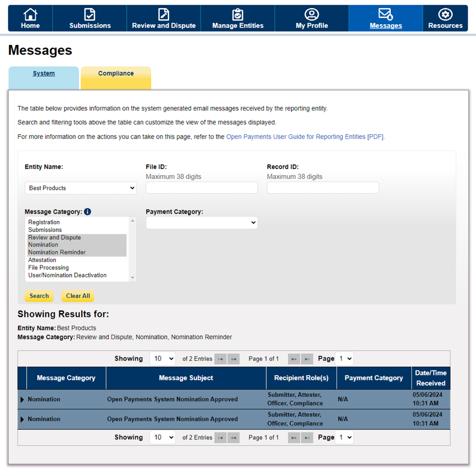Expand the first Nomination message row

[x=22, y=399]
